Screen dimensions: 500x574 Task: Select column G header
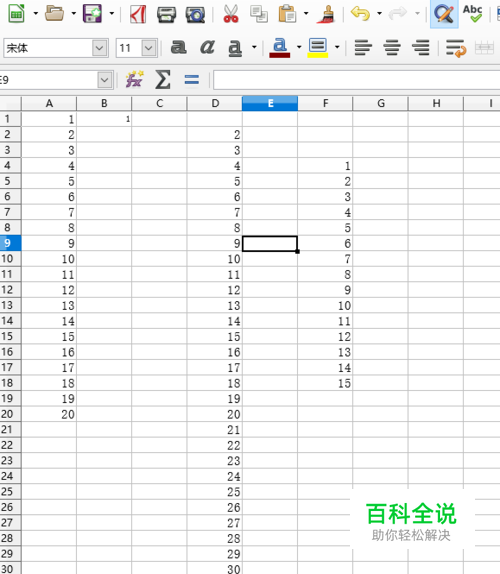(x=381, y=104)
